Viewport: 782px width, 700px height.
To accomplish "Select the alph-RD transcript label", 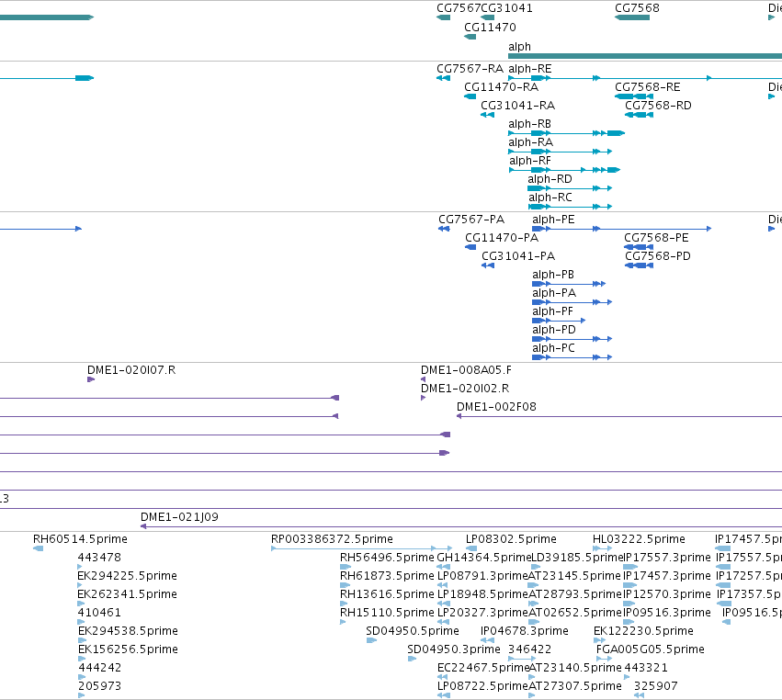I will pos(550,179).
